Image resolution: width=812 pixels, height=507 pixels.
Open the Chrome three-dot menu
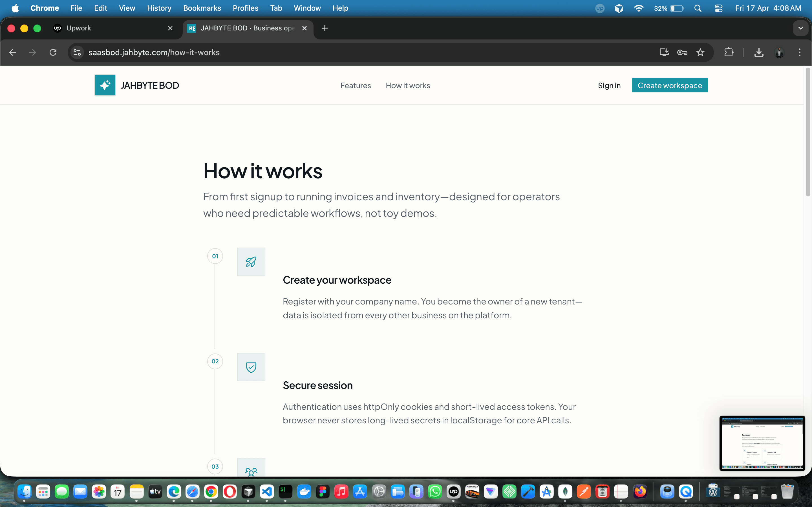tap(799, 52)
